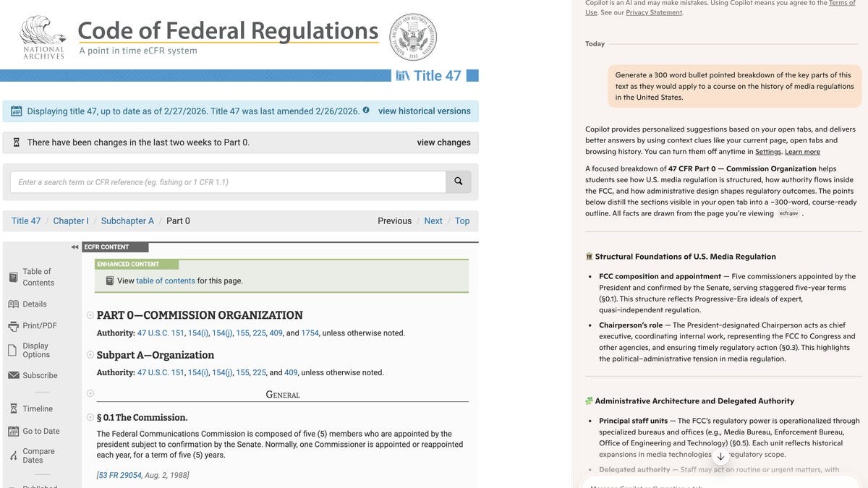Collapse the § 0.1 The Commission section
868x488 pixels.
tap(90, 417)
